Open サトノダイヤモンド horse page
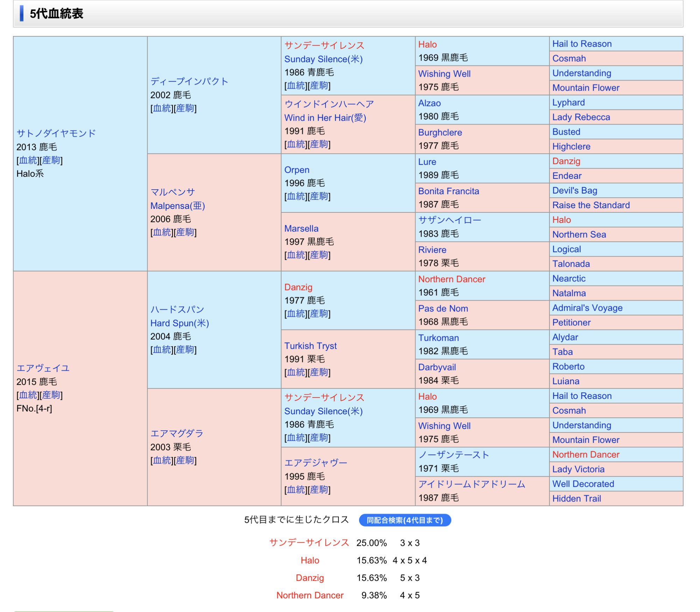The width and height of the screenshot is (700, 612). tap(56, 133)
